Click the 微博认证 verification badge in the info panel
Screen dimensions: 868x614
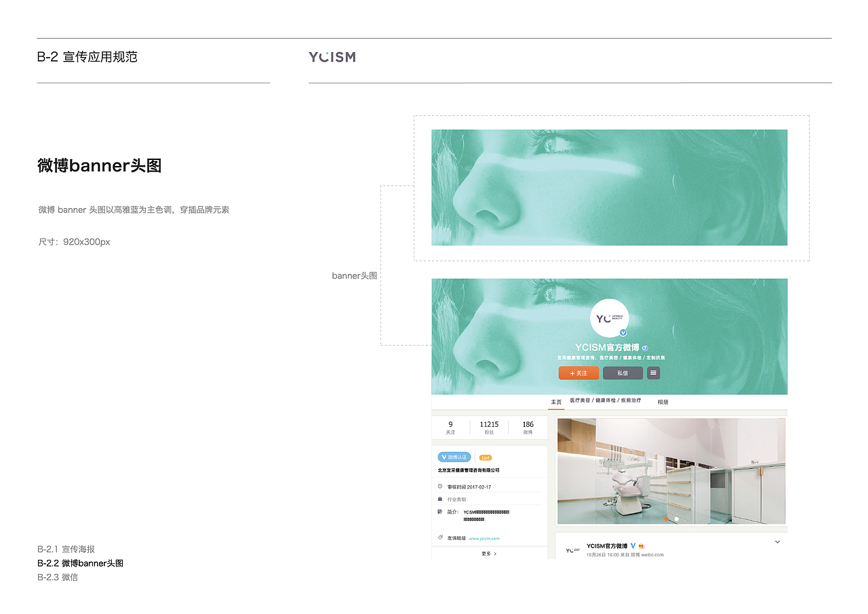[x=454, y=457]
